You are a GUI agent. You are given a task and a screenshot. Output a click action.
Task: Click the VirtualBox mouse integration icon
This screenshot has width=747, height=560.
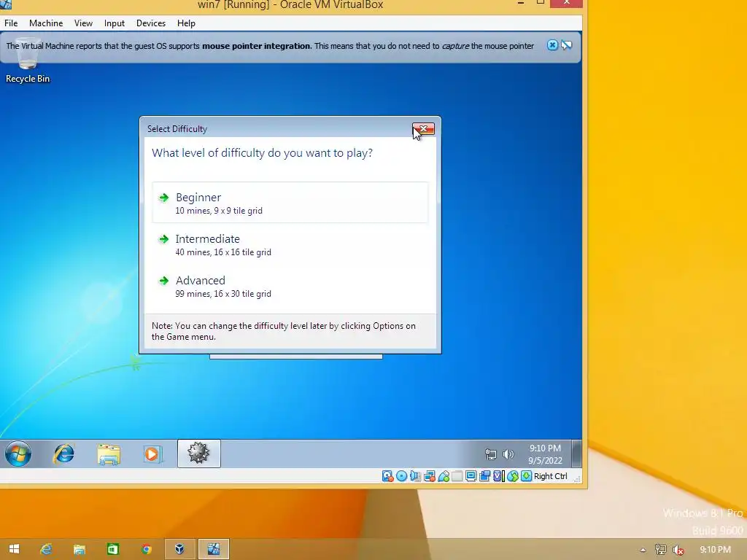tap(513, 476)
